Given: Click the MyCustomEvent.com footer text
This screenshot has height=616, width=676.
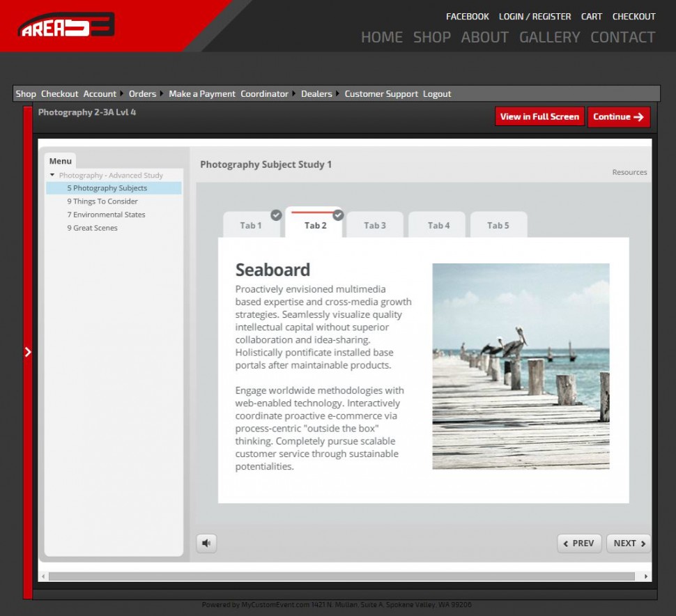Looking at the screenshot, I should [337, 605].
